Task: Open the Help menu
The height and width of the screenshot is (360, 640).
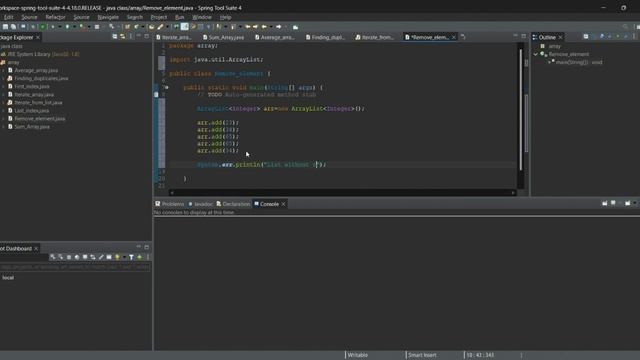Action: tap(226, 17)
